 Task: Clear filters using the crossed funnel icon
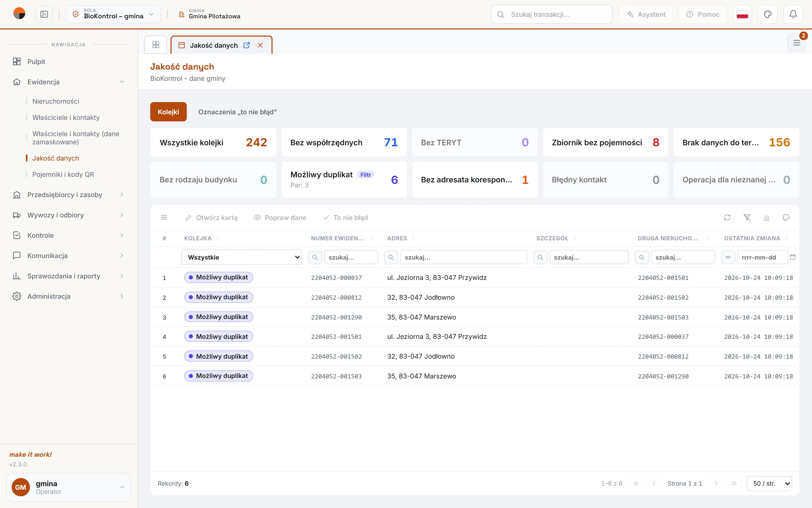(747, 217)
